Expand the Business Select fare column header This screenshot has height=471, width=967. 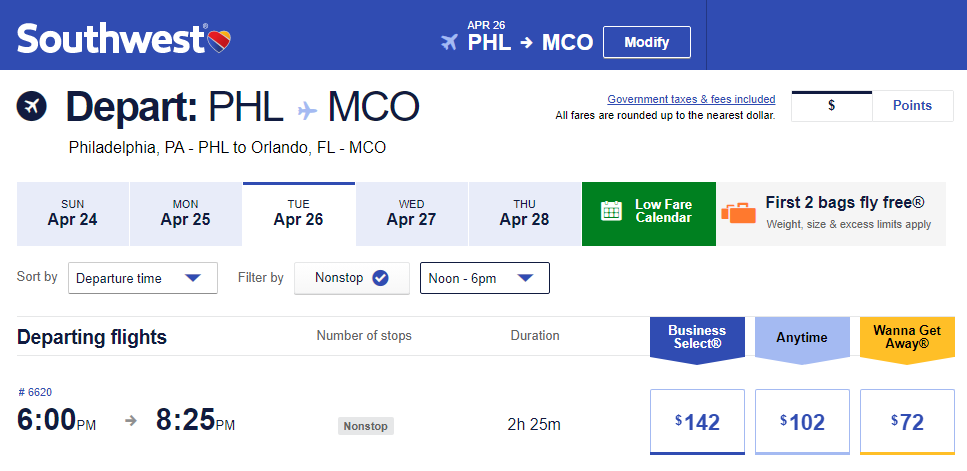(697, 338)
